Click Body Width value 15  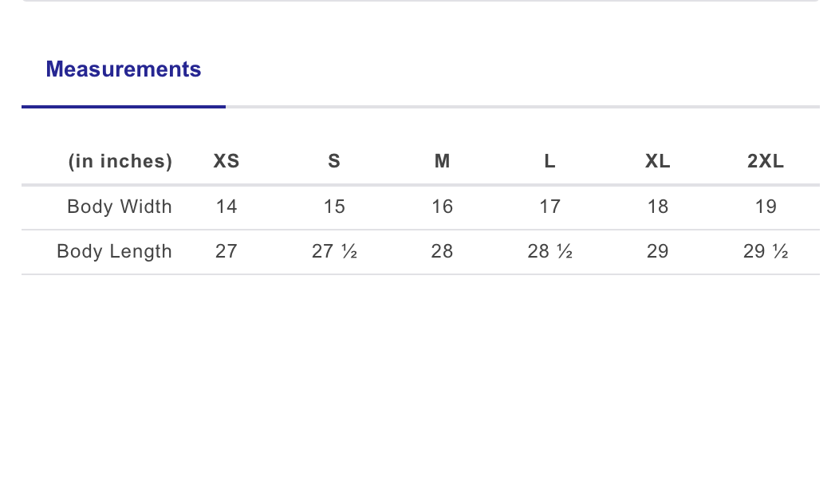click(x=334, y=207)
